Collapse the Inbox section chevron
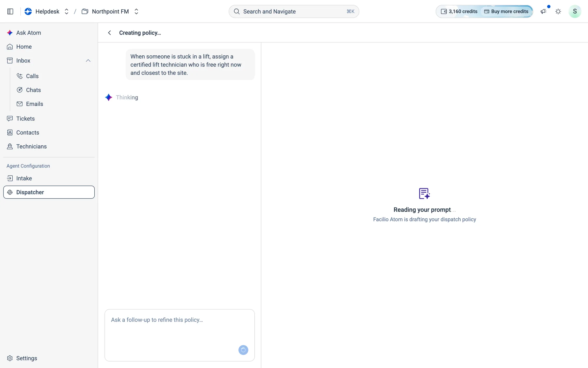This screenshot has height=368, width=588. (x=88, y=61)
